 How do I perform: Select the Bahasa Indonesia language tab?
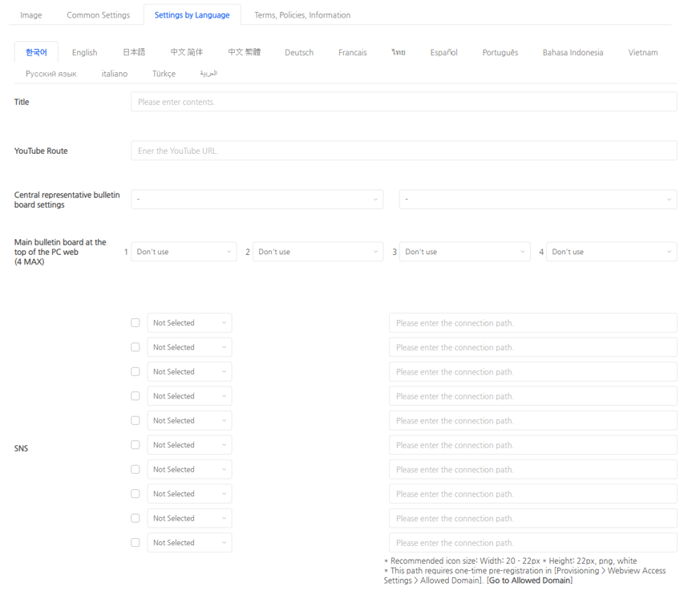[573, 53]
